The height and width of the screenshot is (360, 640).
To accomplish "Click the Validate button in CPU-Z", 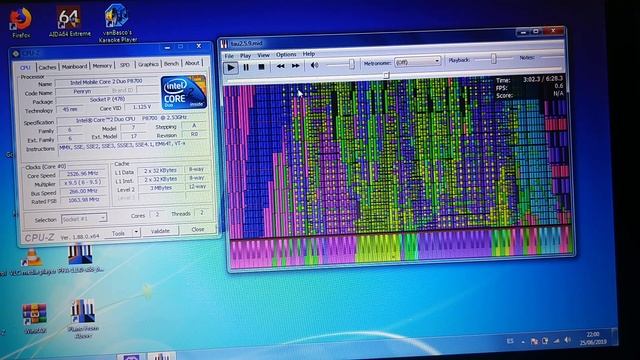I will 160,231.
